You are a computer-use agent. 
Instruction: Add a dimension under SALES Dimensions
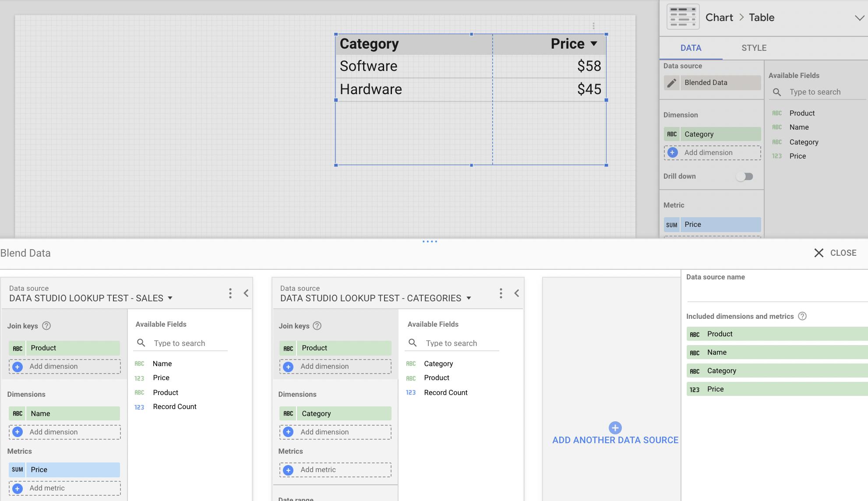coord(64,432)
